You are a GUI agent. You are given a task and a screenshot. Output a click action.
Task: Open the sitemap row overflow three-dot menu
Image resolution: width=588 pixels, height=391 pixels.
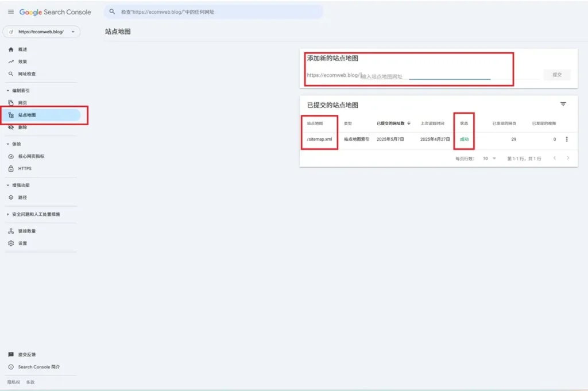(567, 139)
